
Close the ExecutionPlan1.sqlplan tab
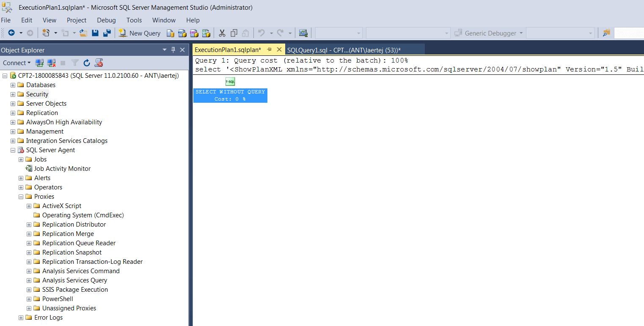click(279, 49)
